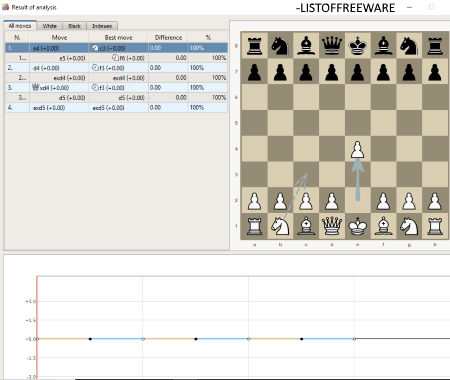
Task: Open the Indexes tab
Action: 102,26
